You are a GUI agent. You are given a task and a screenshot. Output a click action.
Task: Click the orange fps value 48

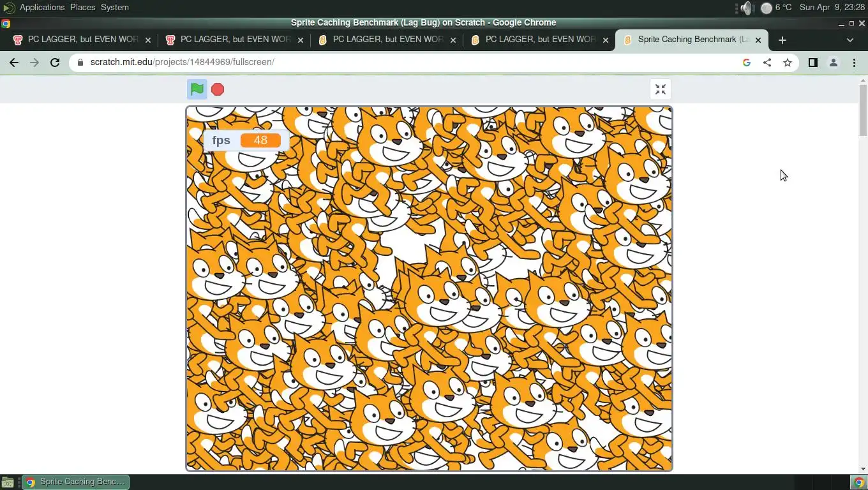point(260,140)
